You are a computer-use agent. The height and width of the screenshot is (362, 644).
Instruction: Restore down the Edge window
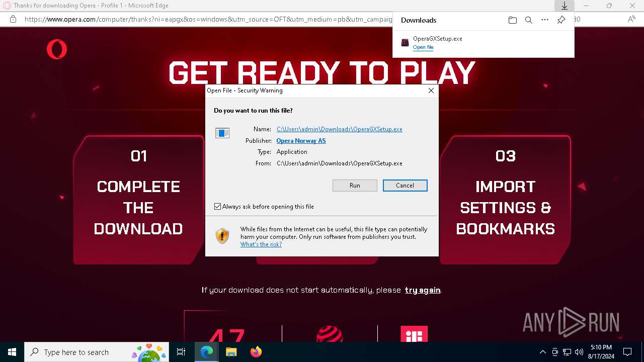point(609,6)
